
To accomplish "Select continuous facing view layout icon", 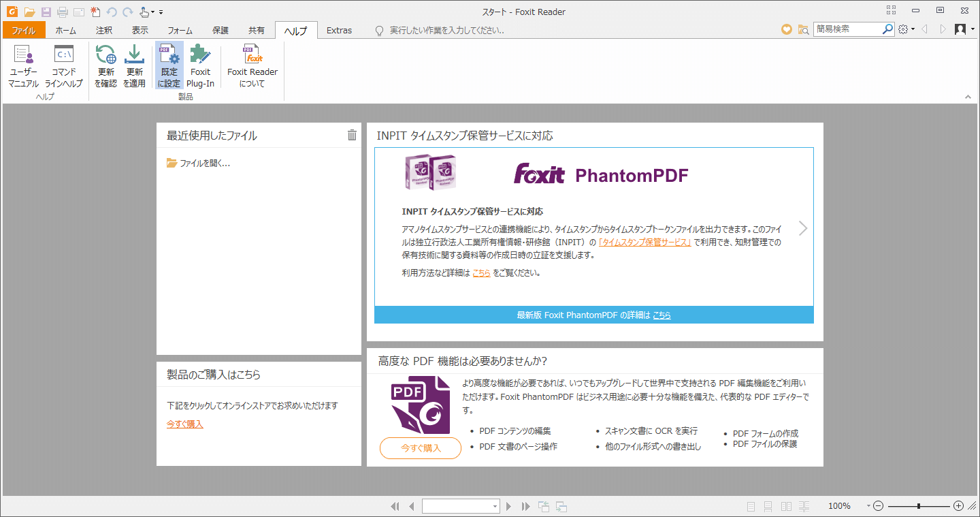I will click(x=804, y=506).
